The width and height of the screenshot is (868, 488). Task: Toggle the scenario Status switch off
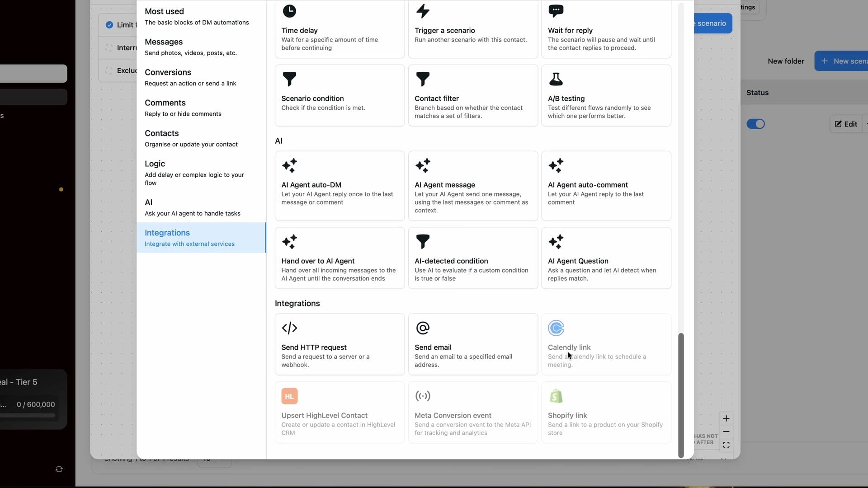click(x=755, y=124)
